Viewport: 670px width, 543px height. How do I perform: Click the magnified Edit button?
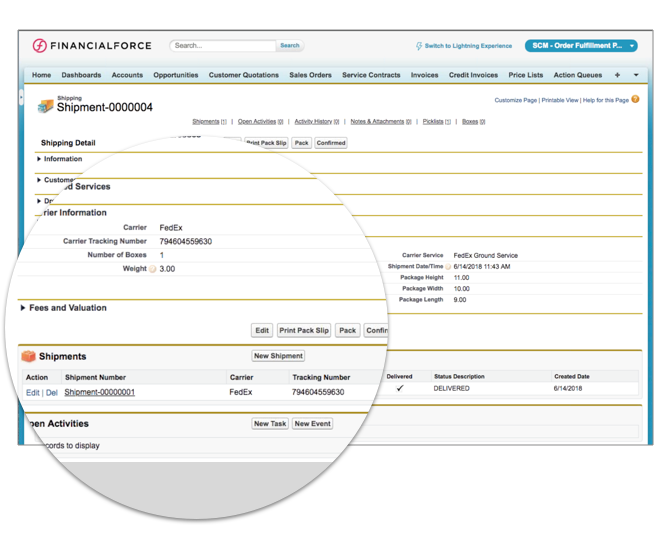tap(262, 330)
